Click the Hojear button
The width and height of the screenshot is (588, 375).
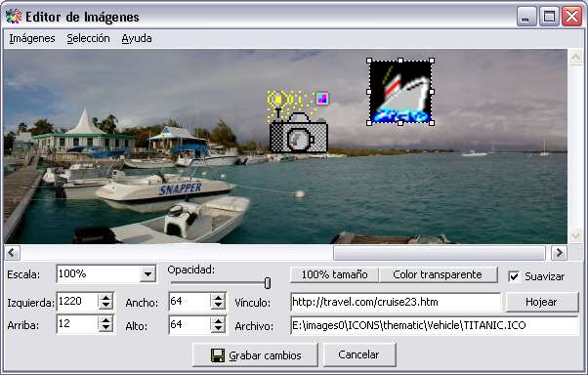tap(541, 302)
